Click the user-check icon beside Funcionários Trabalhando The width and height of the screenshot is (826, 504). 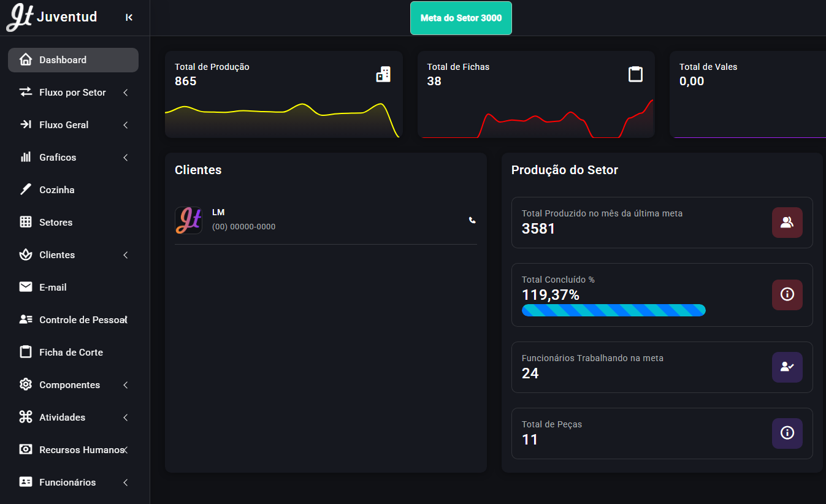click(787, 367)
